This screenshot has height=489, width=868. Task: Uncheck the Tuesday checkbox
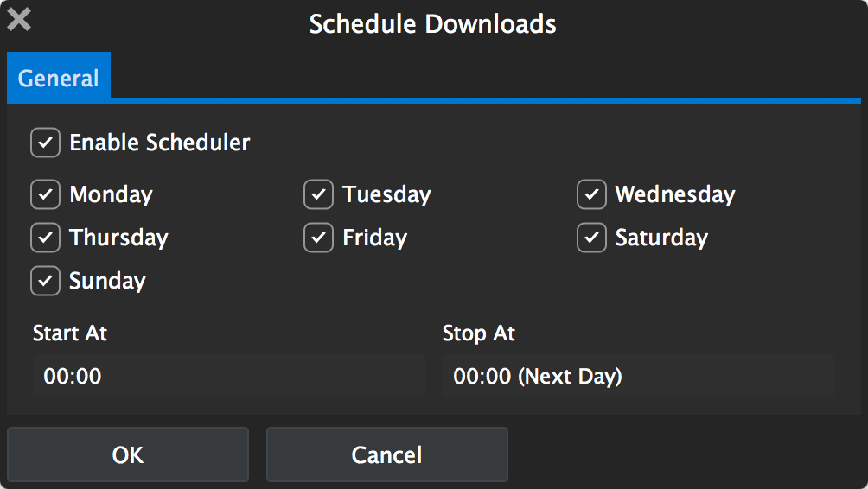pos(318,194)
